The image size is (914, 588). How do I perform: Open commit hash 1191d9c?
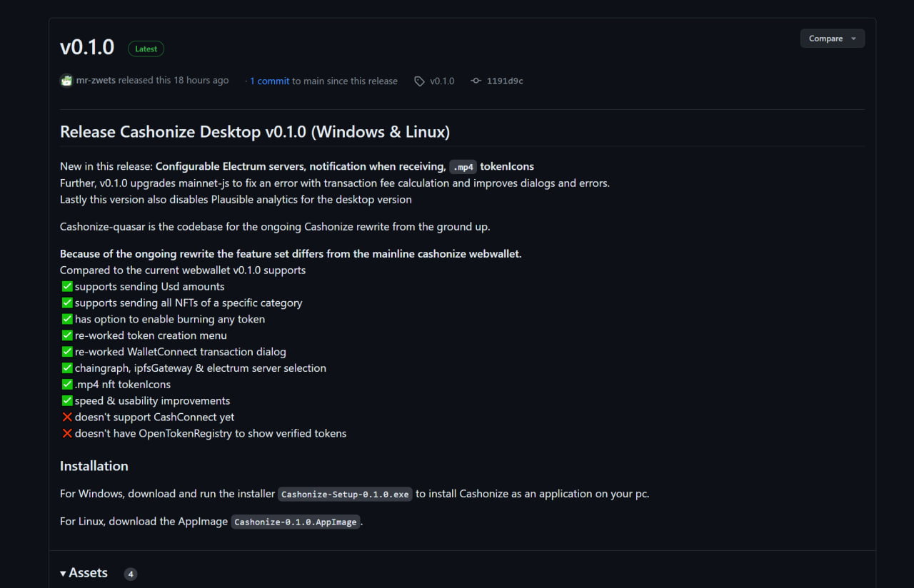pyautogui.click(x=505, y=81)
